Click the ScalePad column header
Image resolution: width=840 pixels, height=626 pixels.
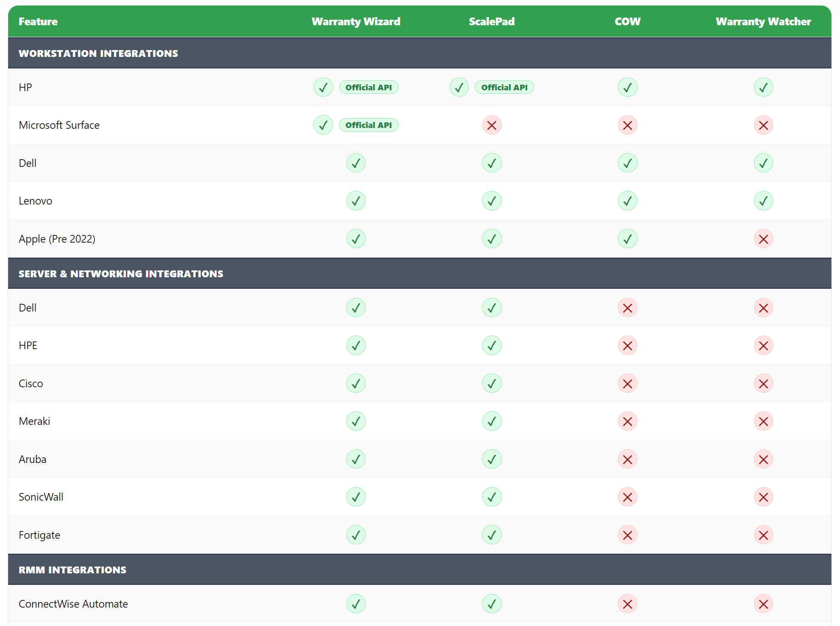[491, 21]
